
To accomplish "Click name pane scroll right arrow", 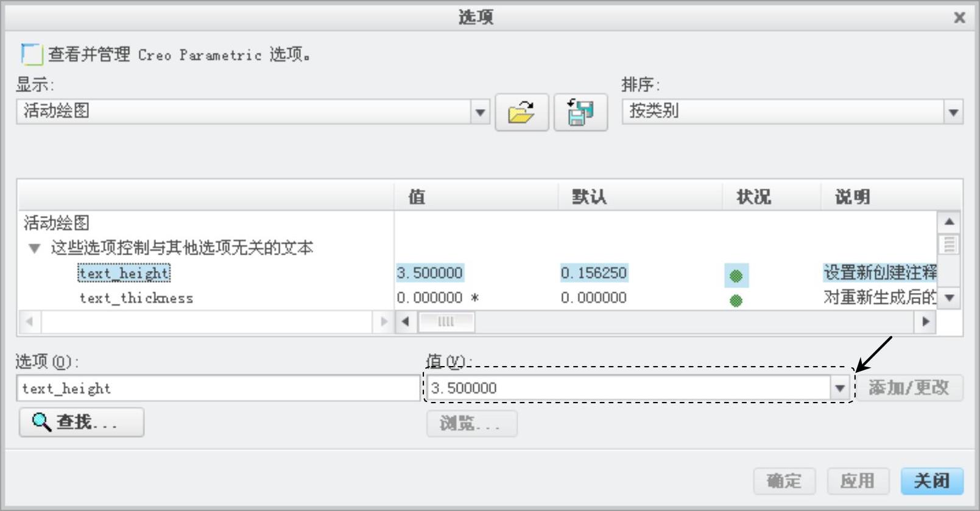I will [x=383, y=322].
